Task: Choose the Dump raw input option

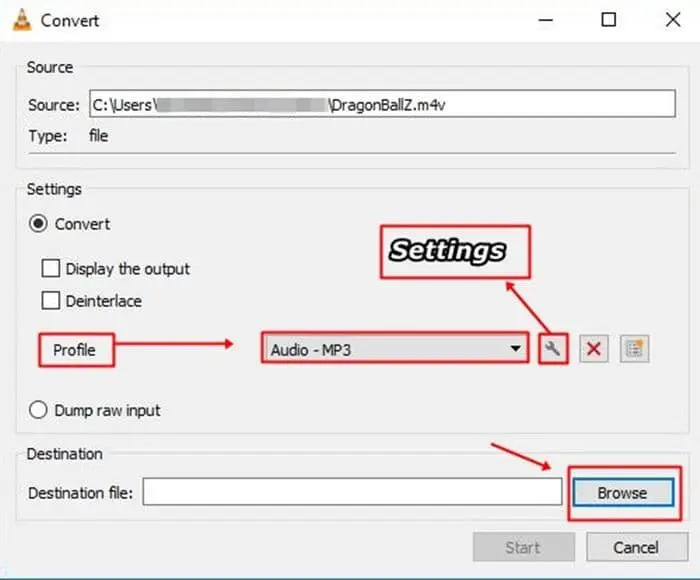Action: [40, 410]
